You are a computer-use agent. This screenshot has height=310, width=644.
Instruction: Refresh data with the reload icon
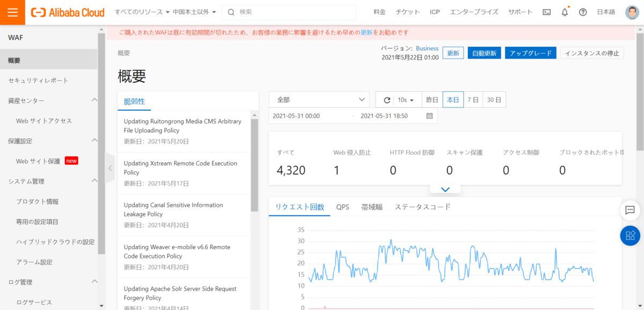point(386,99)
